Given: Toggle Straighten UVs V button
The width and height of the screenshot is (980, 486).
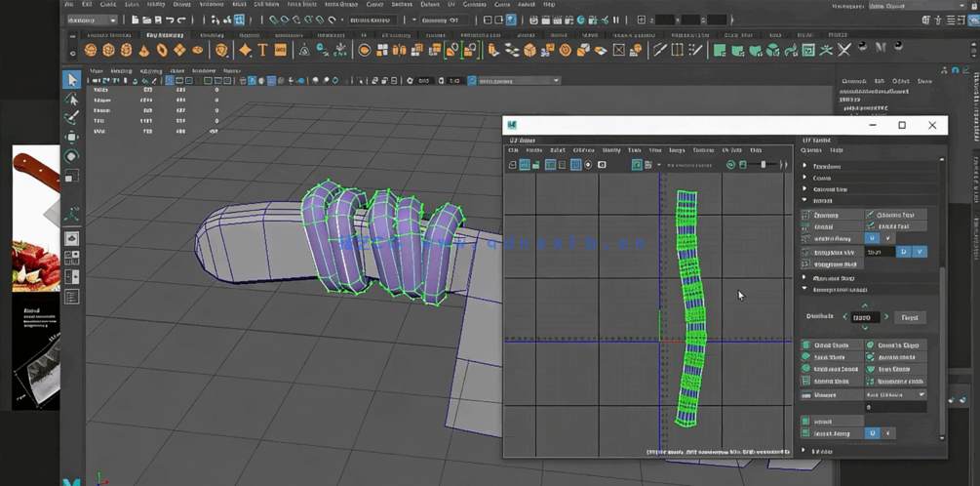Looking at the screenshot, I should tap(920, 252).
